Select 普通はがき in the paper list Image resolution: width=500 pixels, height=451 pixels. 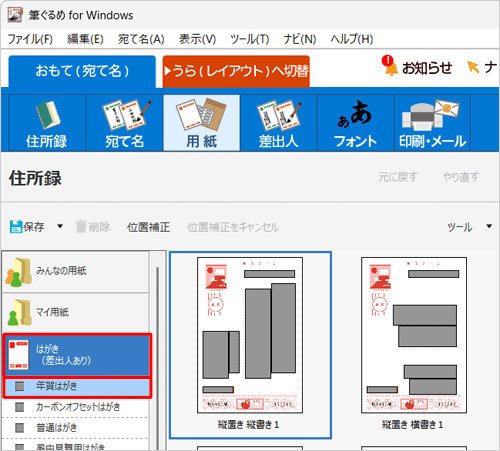(75, 428)
